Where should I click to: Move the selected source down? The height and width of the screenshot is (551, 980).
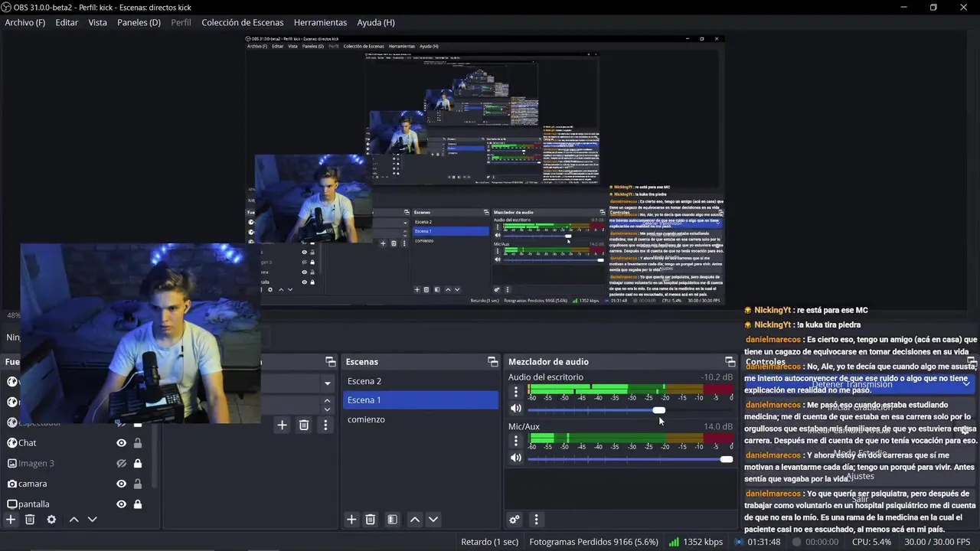pyautogui.click(x=92, y=520)
